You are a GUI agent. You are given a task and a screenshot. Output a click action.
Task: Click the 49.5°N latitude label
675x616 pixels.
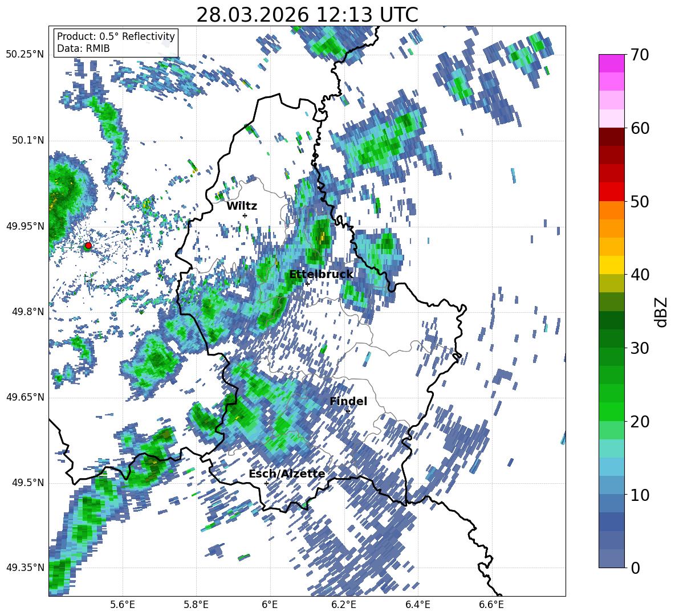28,483
